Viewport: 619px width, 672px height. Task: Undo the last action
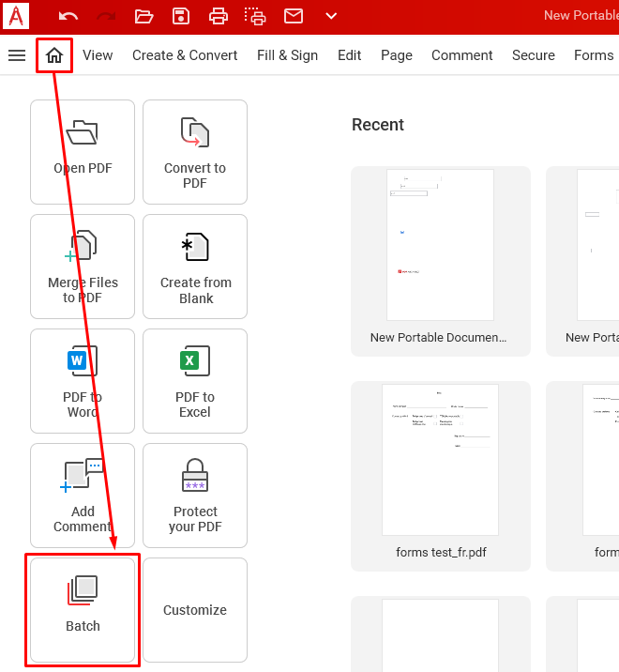[68, 16]
